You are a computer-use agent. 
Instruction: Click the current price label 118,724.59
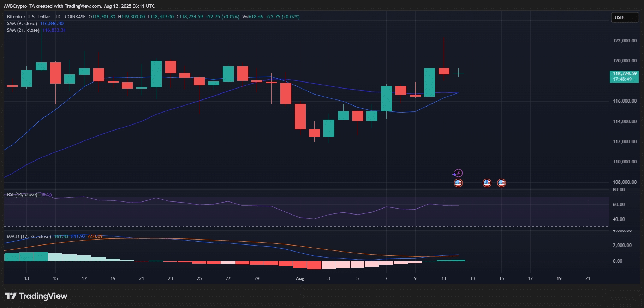point(624,74)
